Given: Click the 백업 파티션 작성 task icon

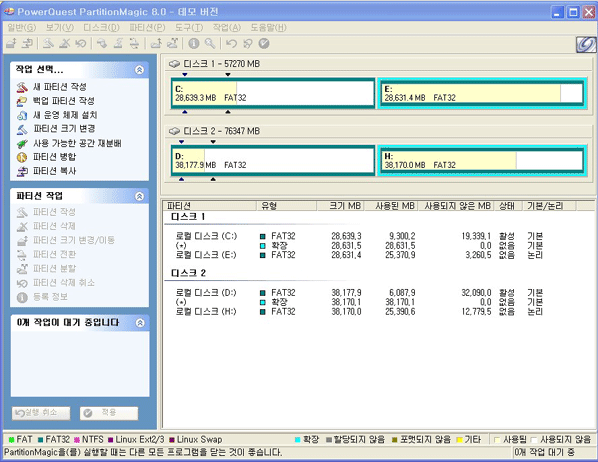Looking at the screenshot, I should [22, 101].
